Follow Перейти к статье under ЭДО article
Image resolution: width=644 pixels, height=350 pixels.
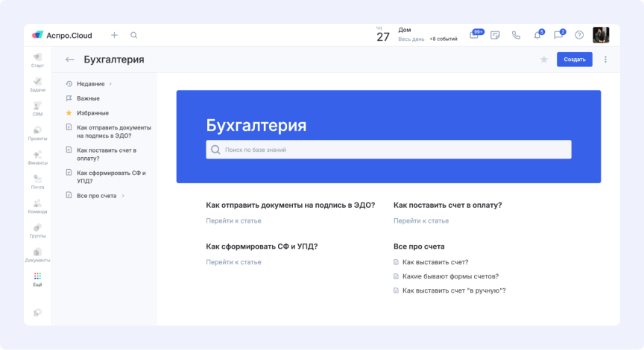click(233, 221)
